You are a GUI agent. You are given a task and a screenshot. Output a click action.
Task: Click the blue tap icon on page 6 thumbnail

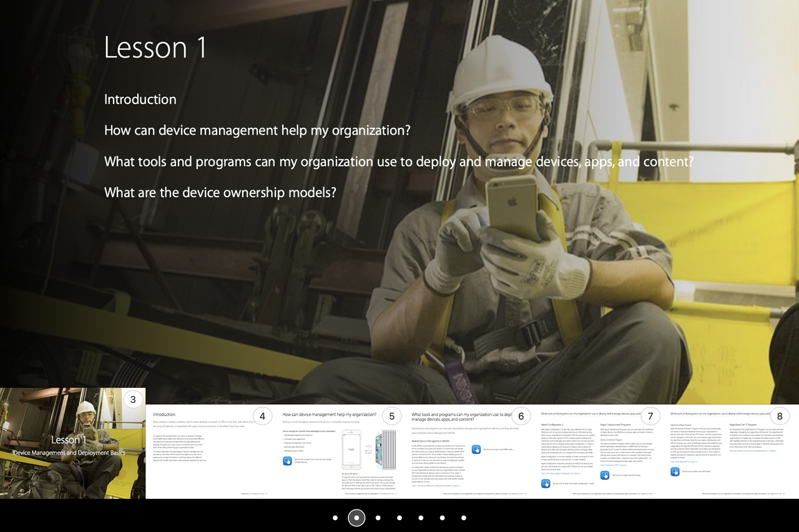coord(476,449)
